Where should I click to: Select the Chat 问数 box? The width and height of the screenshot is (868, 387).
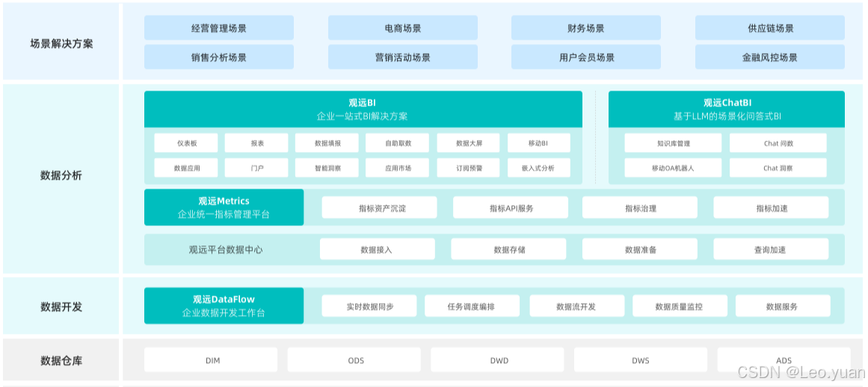point(778,143)
